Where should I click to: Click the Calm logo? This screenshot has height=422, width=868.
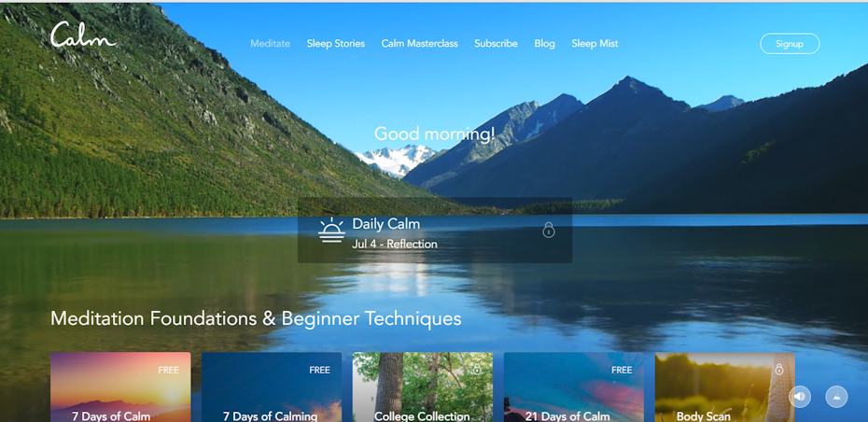pos(84,35)
